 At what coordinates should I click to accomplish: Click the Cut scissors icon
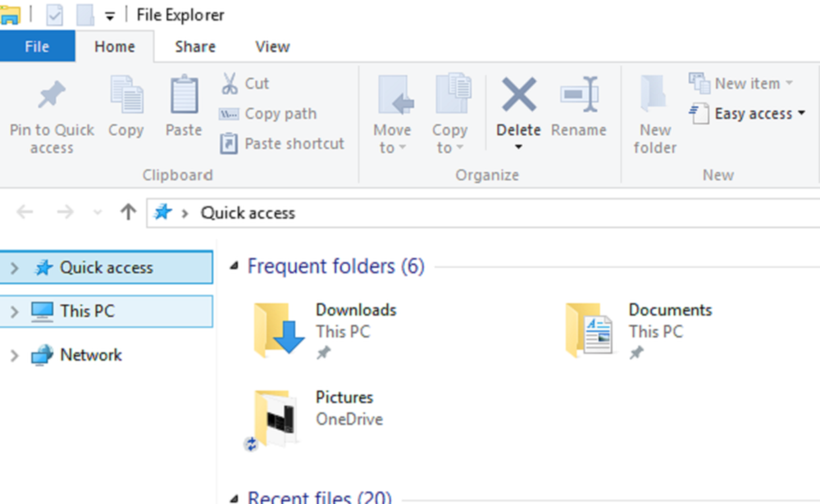point(230,84)
